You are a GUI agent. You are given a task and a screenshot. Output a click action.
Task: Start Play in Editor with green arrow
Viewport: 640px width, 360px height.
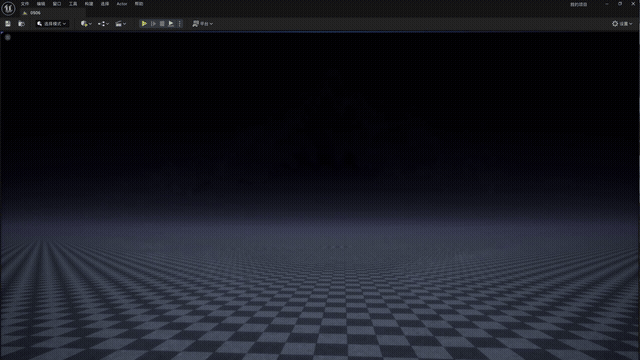144,24
